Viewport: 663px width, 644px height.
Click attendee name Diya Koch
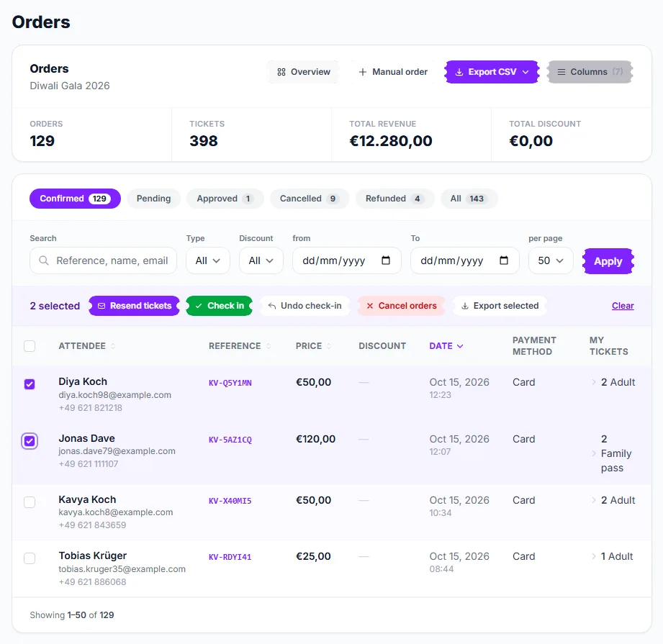[83, 381]
